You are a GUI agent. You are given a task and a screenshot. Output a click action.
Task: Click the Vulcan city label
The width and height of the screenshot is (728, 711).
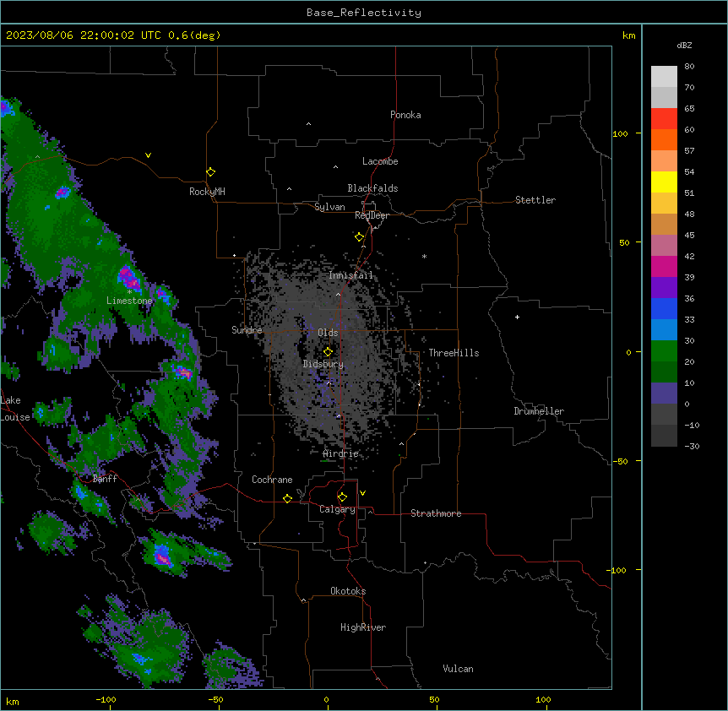tap(459, 669)
